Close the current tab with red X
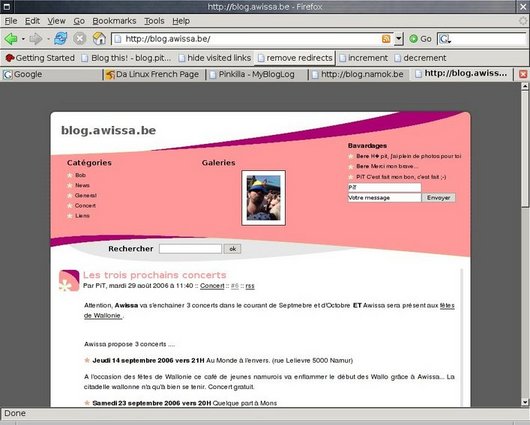 click(523, 74)
